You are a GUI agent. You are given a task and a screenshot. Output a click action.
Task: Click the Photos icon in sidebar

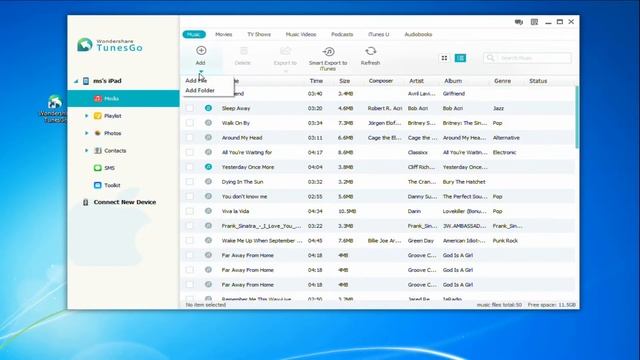(98, 133)
